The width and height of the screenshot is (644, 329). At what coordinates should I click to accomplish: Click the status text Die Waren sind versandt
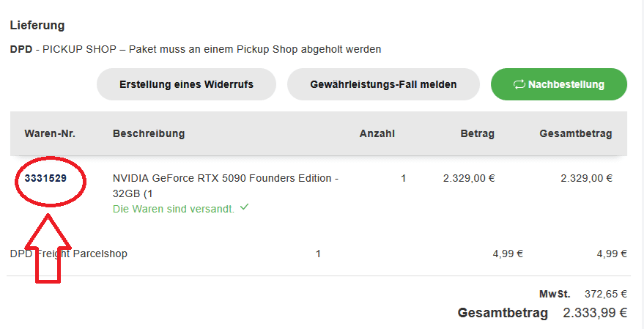tap(174, 209)
